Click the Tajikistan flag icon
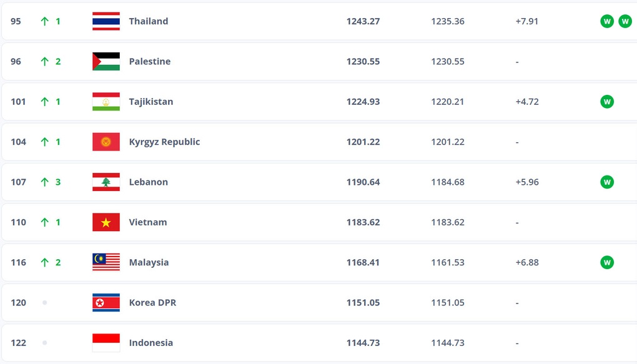Screen dimensions: 637x364 pyautogui.click(x=106, y=102)
